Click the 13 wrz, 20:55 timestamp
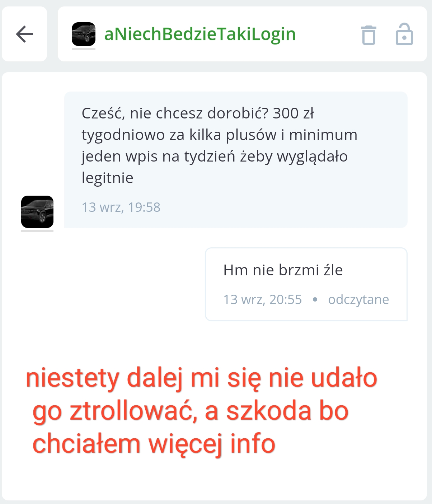Viewport: 432px width, 504px height. (263, 299)
